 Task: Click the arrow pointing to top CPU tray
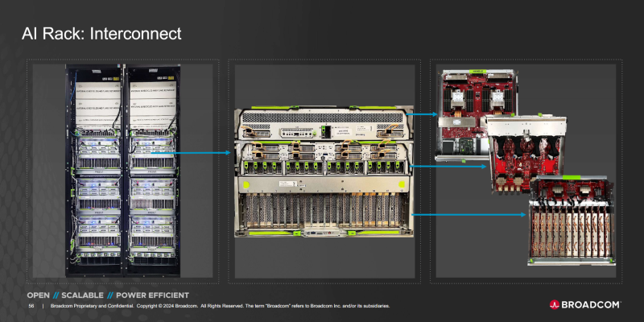[x=419, y=115]
